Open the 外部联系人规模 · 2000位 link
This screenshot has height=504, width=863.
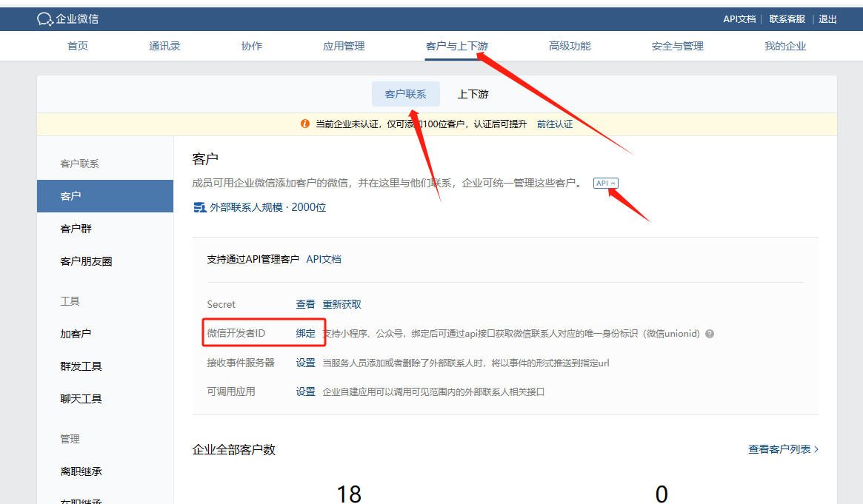[x=268, y=207]
